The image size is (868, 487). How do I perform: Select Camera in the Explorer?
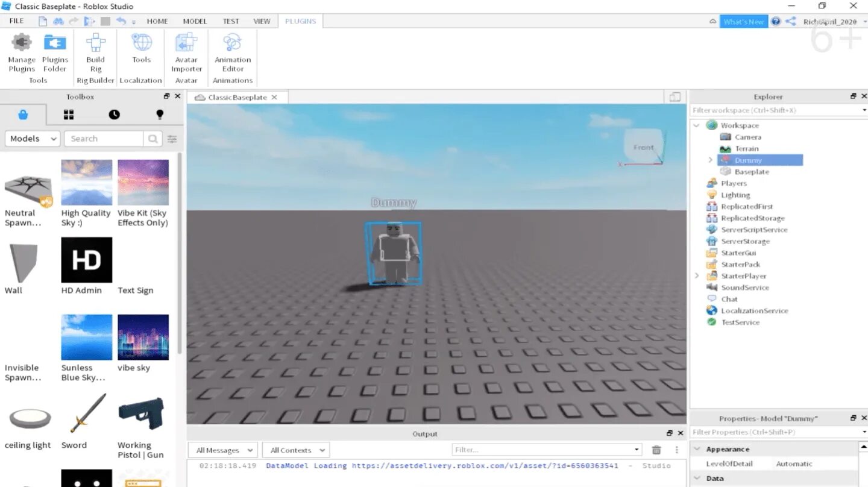[747, 137]
